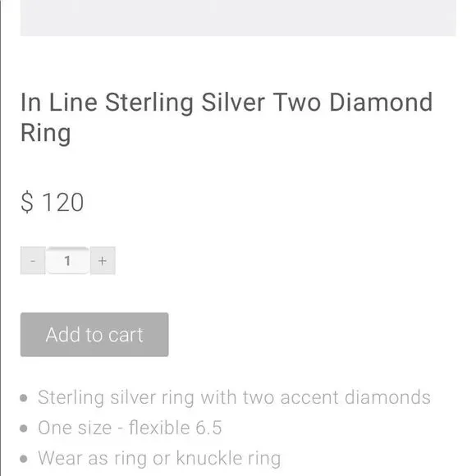This screenshot has width=476, height=476.
Task: Click the word Diamond in the title
Action: (381, 103)
